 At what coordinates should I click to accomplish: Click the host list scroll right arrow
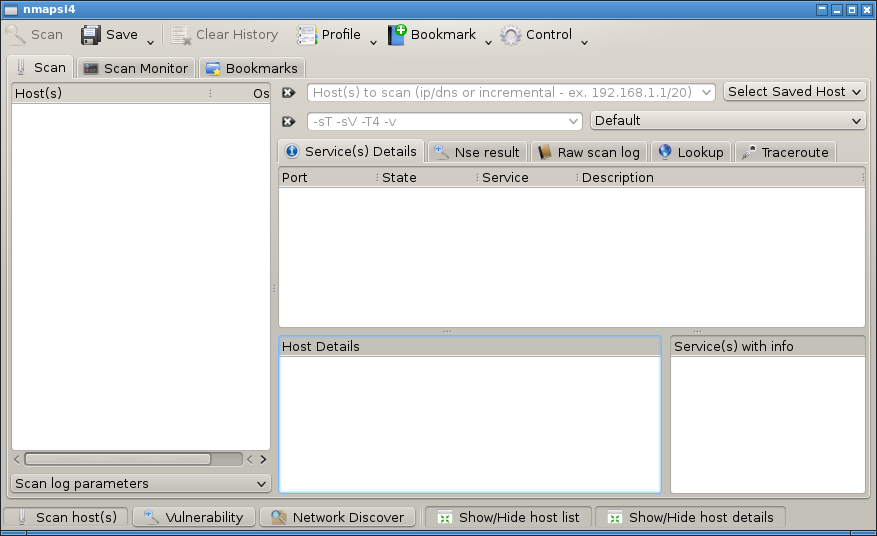click(263, 459)
